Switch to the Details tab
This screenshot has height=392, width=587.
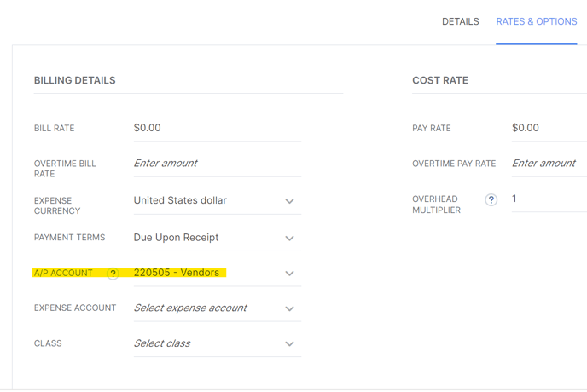point(461,21)
